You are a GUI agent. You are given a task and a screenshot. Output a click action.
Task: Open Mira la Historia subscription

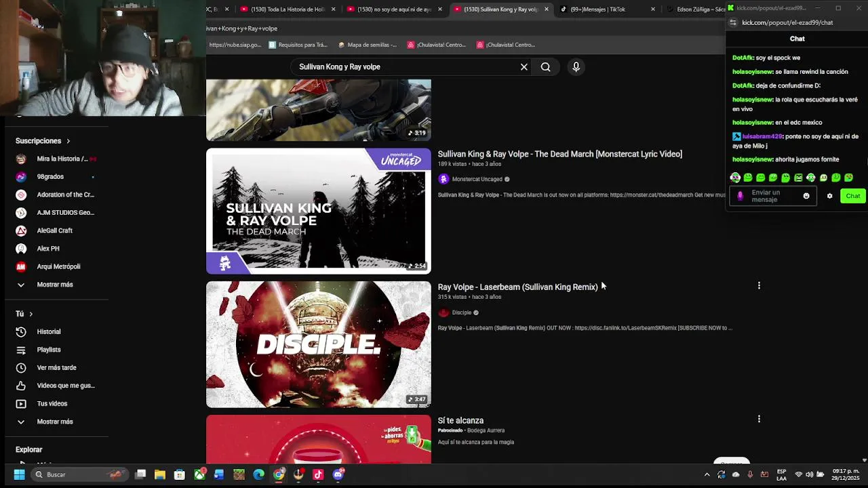56,159
